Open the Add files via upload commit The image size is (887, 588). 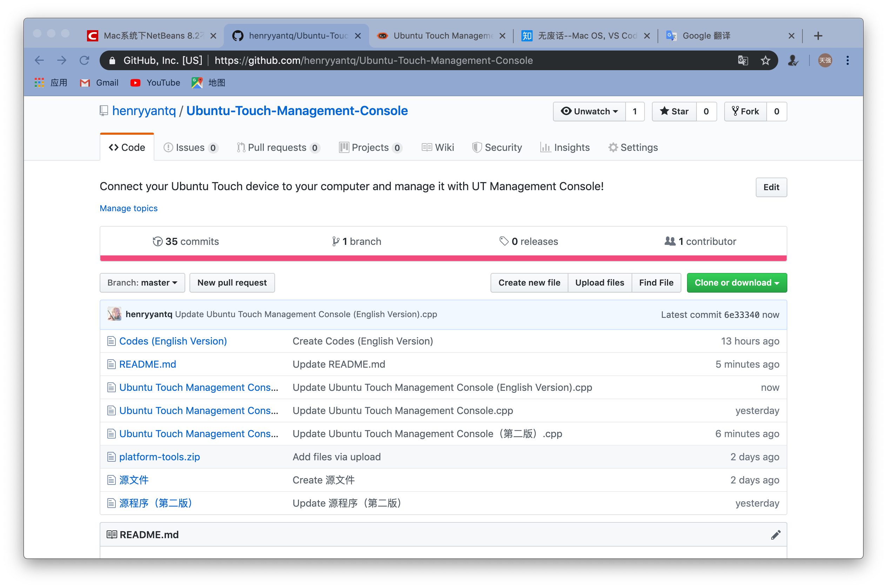(x=336, y=457)
